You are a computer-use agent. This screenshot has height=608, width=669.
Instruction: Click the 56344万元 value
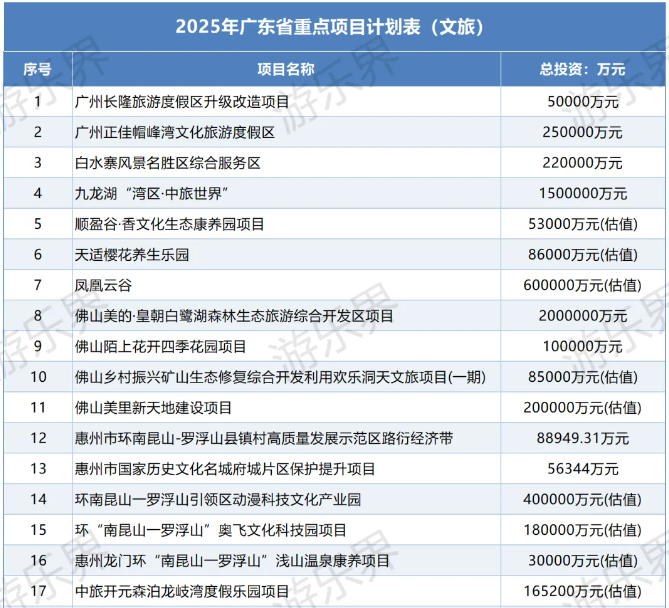tap(583, 469)
